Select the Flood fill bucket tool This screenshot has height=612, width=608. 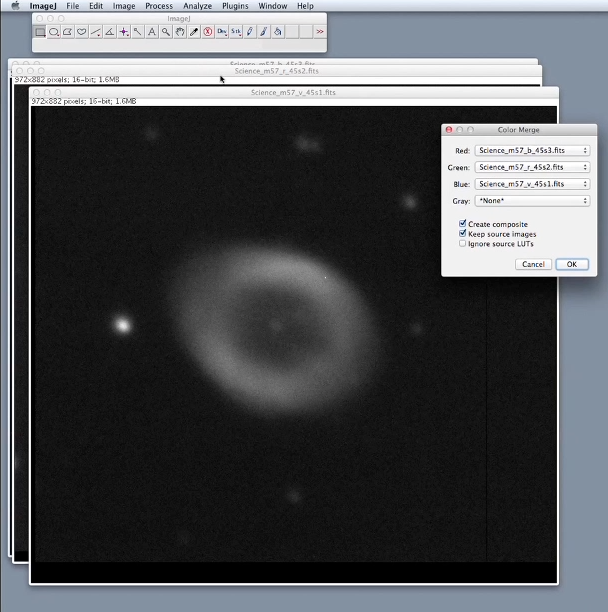278,32
